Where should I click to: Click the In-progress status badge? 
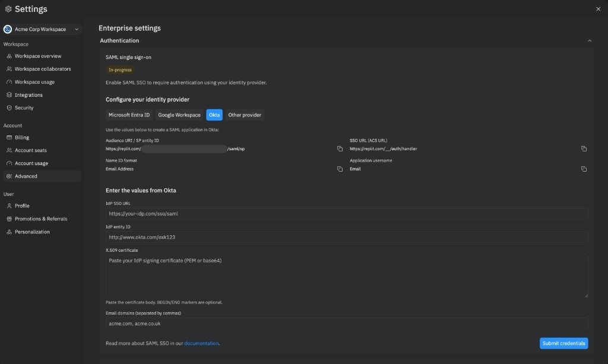click(x=120, y=70)
